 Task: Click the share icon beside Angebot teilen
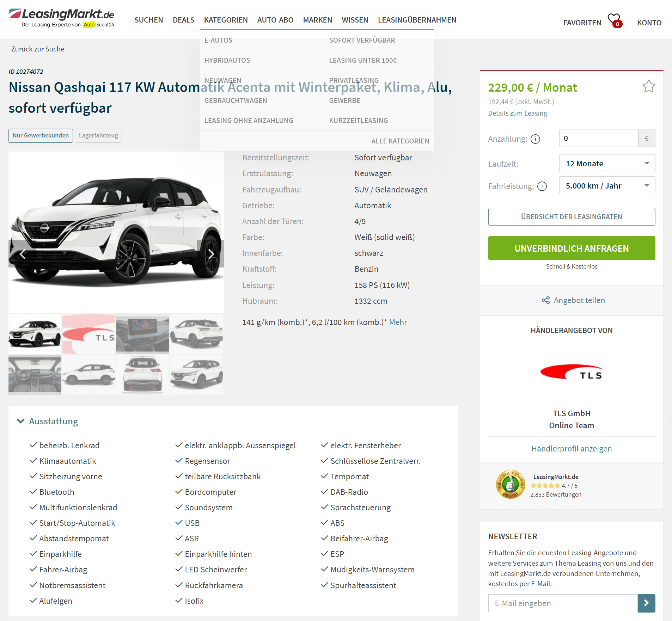click(545, 300)
